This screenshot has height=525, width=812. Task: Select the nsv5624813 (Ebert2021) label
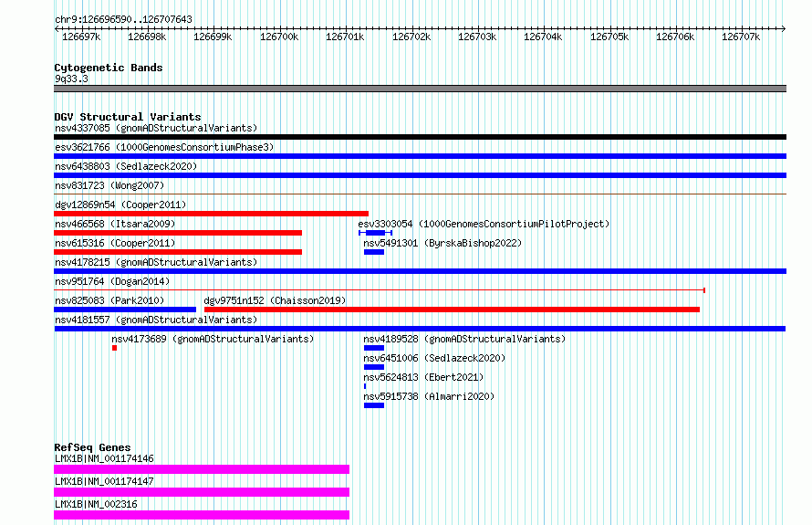pyautogui.click(x=423, y=377)
